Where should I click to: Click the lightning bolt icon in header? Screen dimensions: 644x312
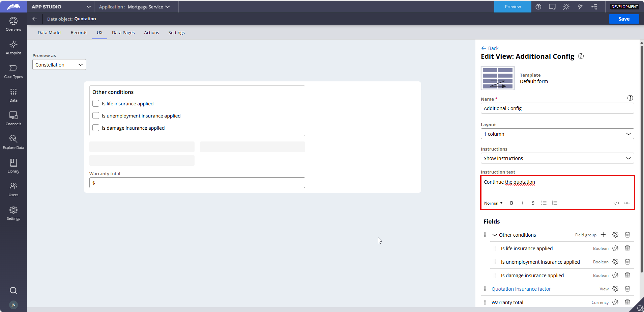580,7
